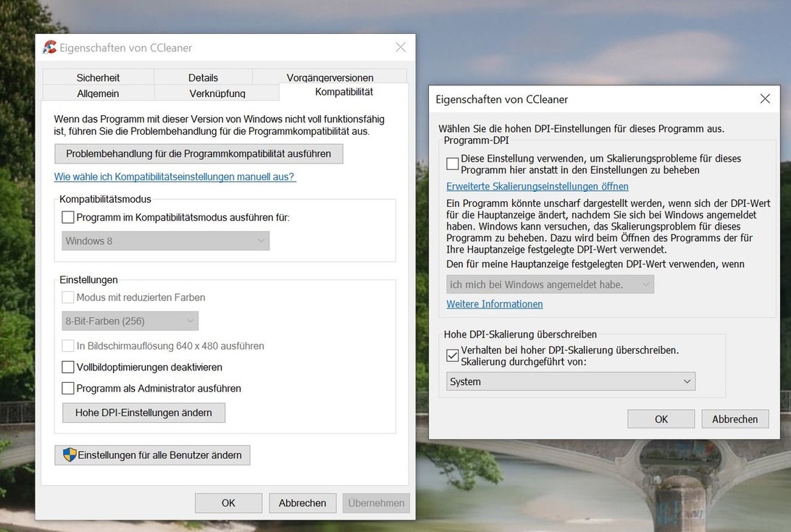Open the Verknüpfung tab
Screen dimensions: 791x532
pyautogui.click(x=217, y=93)
